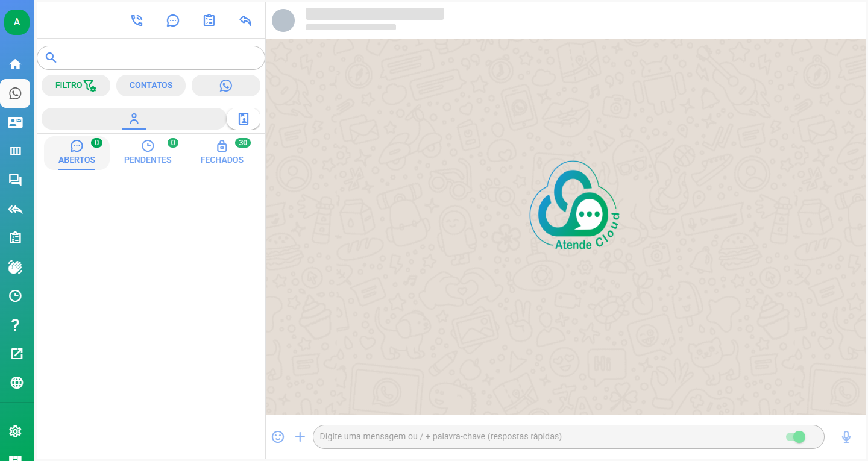868x461 pixels.
Task: Open internal chat bubbles icon in sidebar
Action: pos(16,180)
